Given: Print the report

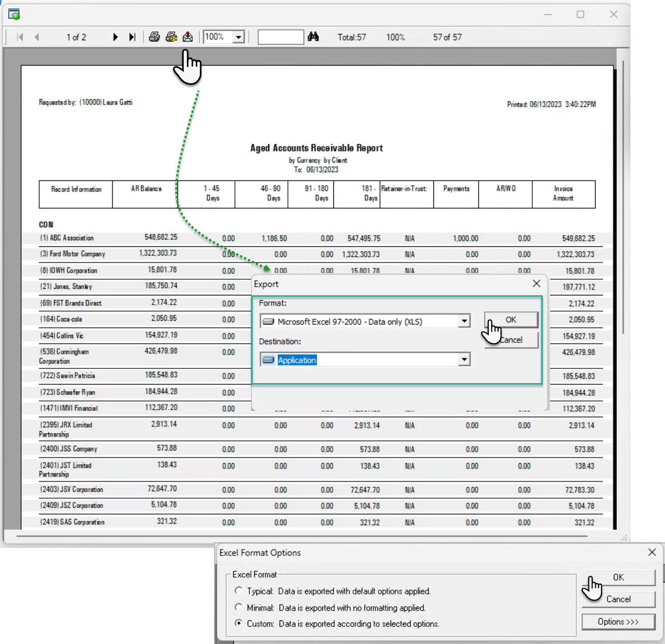Looking at the screenshot, I should (x=154, y=37).
